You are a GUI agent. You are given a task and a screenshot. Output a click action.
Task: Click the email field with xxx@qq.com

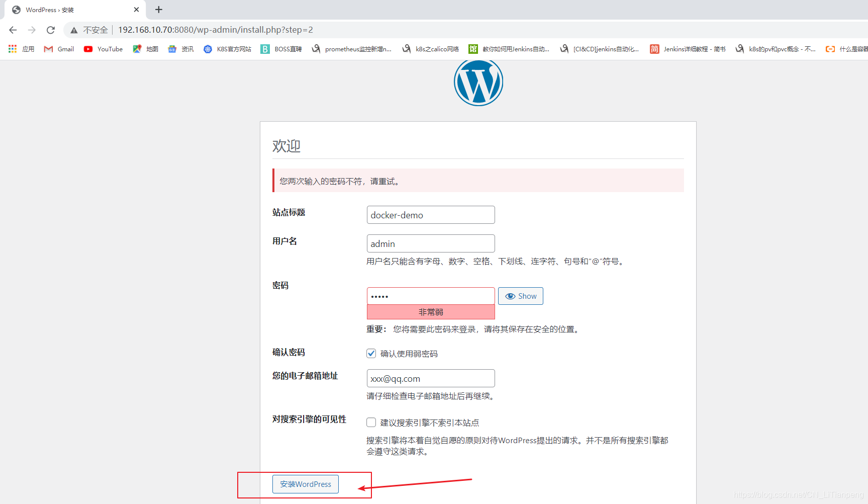tap(431, 378)
